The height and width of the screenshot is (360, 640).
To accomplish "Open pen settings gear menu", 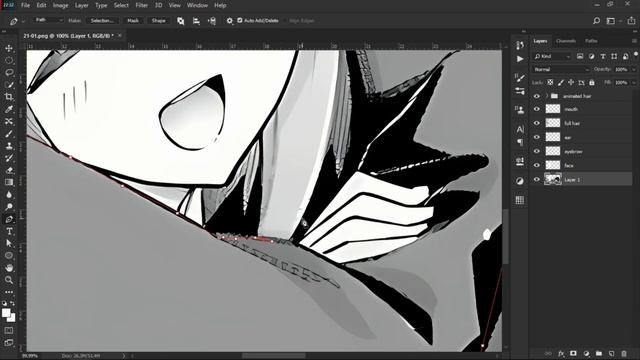I will (229, 21).
